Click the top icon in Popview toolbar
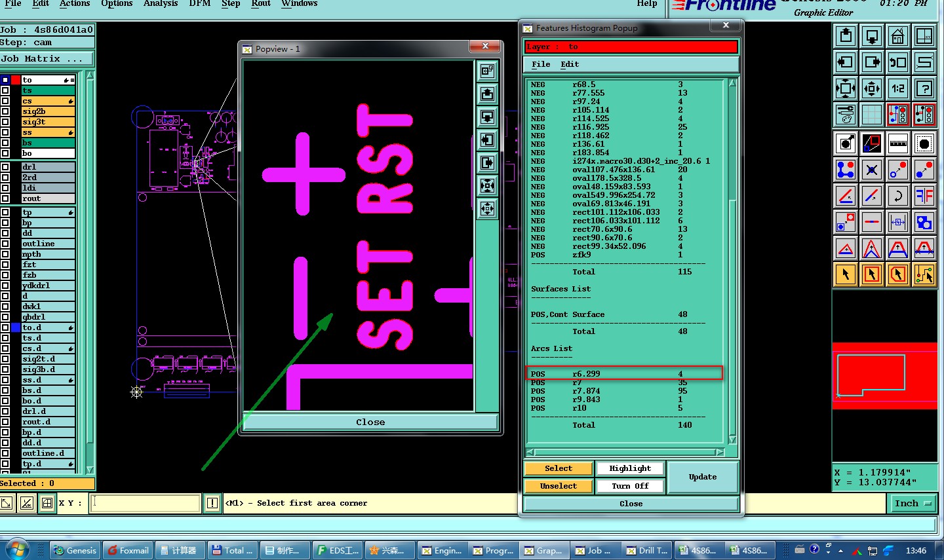The image size is (944, 560). pyautogui.click(x=487, y=71)
